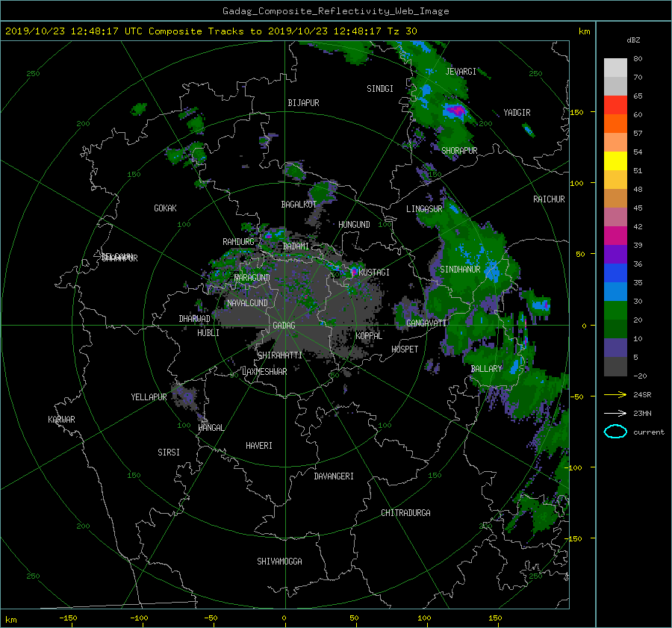Viewport: 672px width, 628px height.
Task: Click the 150 km mark on right axis
Action: pos(577,112)
